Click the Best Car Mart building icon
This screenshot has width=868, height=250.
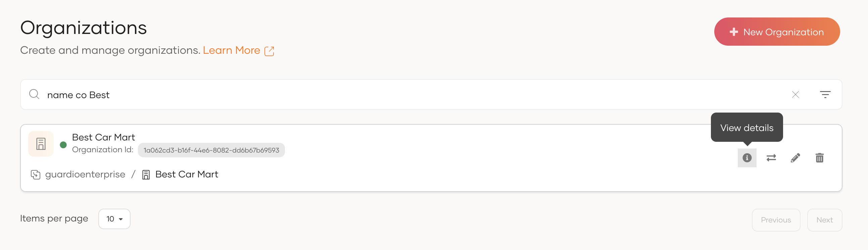[x=41, y=144]
